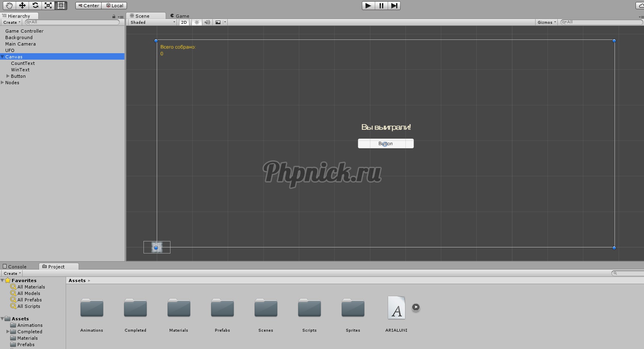Toggle scene audio speaker icon

207,22
